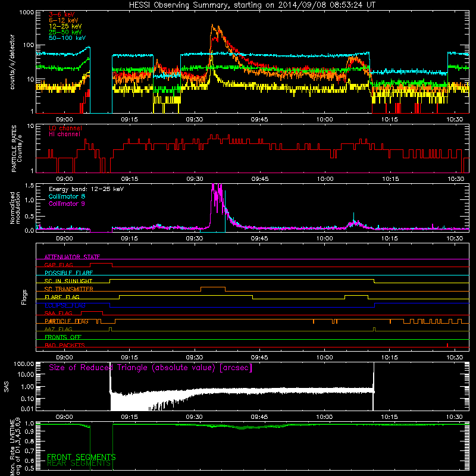
Task: Click the 0.9 tick on livetime axis
Action: 29,433
